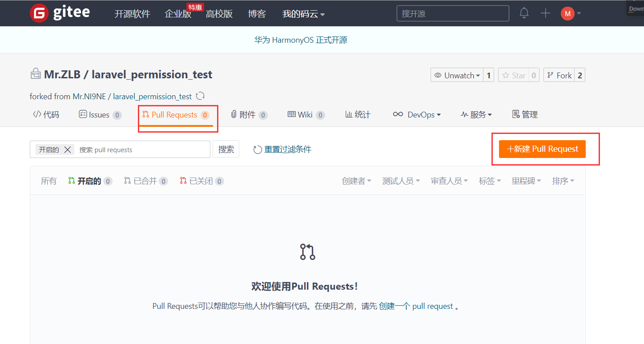Click the sync fork refresh icon
644x344 pixels.
point(200,96)
